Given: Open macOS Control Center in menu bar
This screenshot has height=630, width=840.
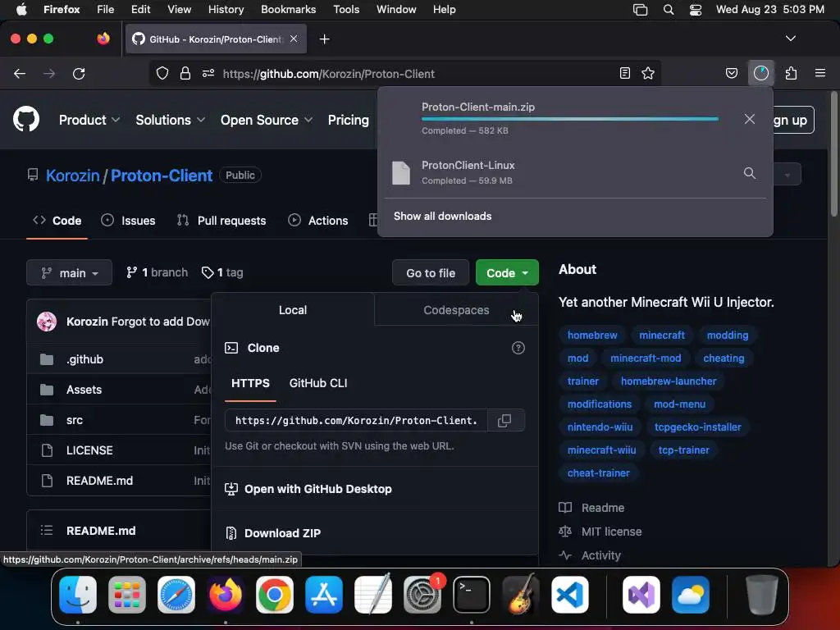Looking at the screenshot, I should tap(696, 10).
